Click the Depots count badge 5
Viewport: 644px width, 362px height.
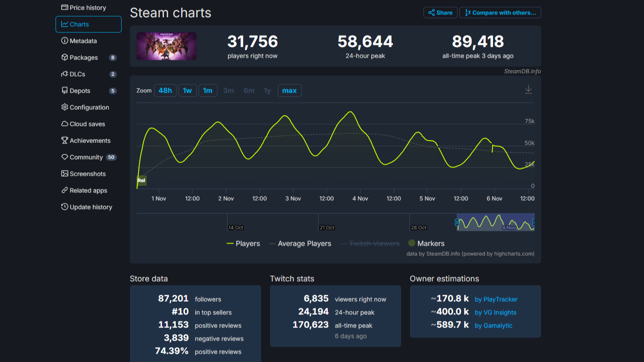pyautogui.click(x=113, y=91)
